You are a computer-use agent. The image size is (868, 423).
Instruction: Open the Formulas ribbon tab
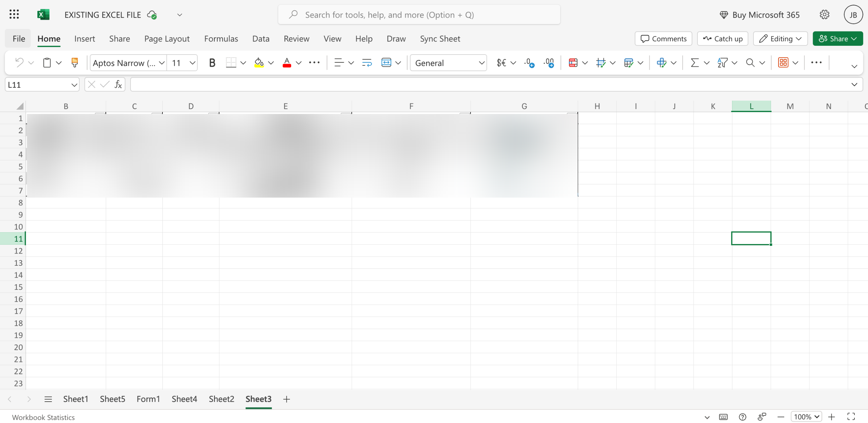[x=221, y=39]
